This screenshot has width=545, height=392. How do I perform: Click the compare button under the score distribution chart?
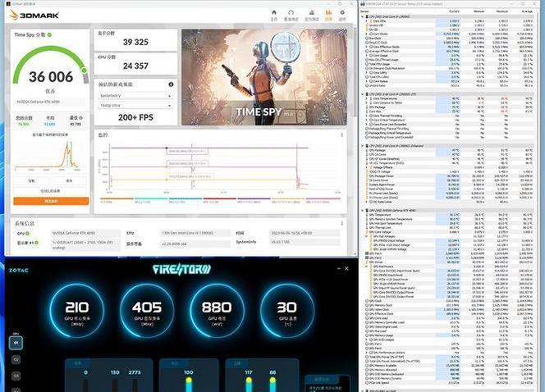(32, 181)
